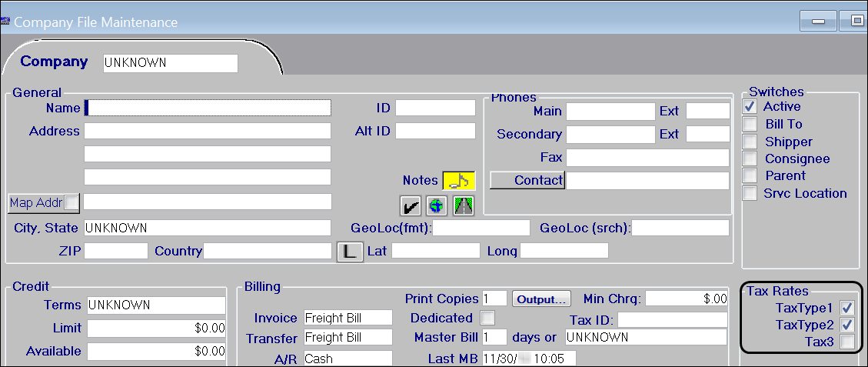Screen dimensions: 868x367
Task: Open the yellow Notes icon
Action: click(x=459, y=180)
